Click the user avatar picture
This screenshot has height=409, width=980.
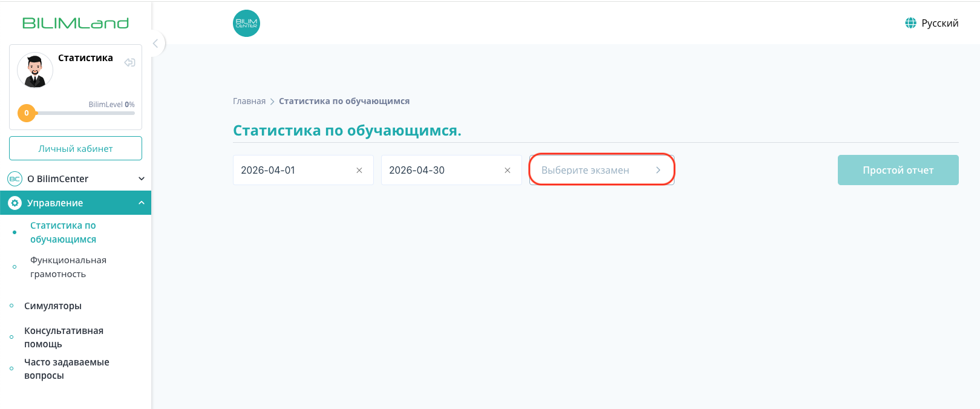[35, 70]
